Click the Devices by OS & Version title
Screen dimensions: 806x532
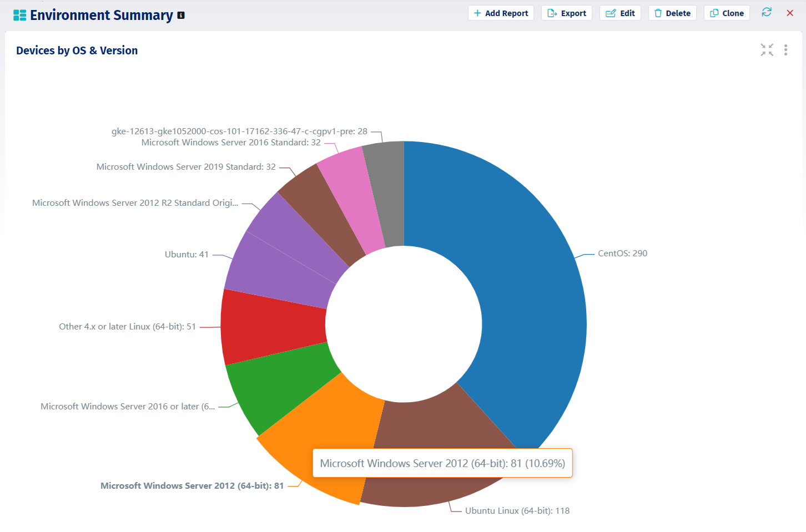pos(77,50)
